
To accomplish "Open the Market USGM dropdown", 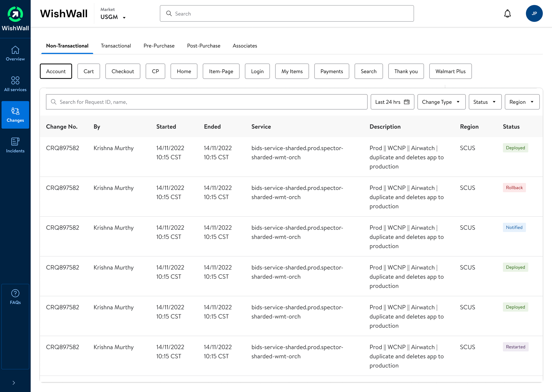I will [x=113, y=17].
